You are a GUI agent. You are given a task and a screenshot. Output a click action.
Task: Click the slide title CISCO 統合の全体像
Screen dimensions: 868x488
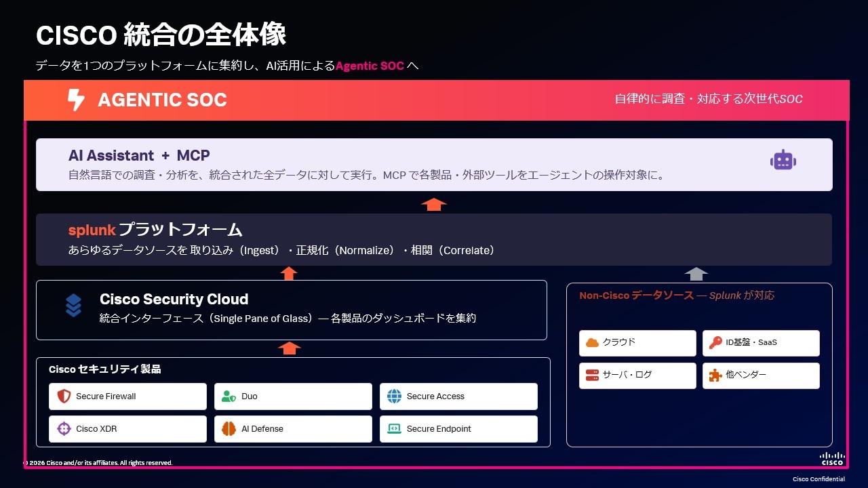161,35
